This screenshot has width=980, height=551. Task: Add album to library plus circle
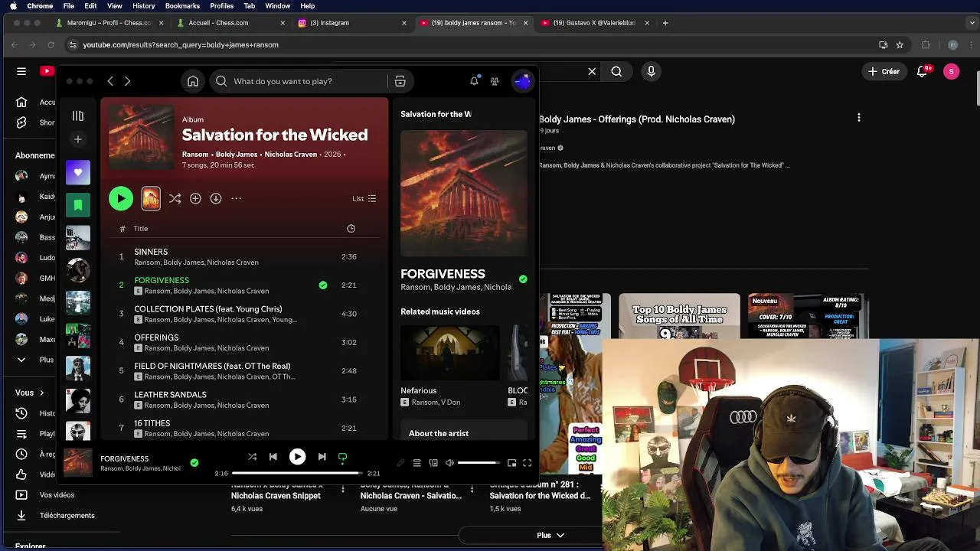pyautogui.click(x=195, y=198)
